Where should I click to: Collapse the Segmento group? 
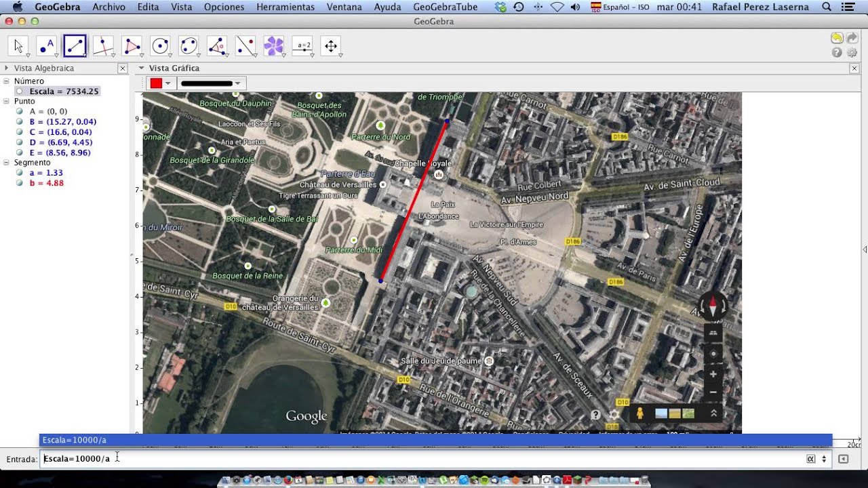click(6, 163)
